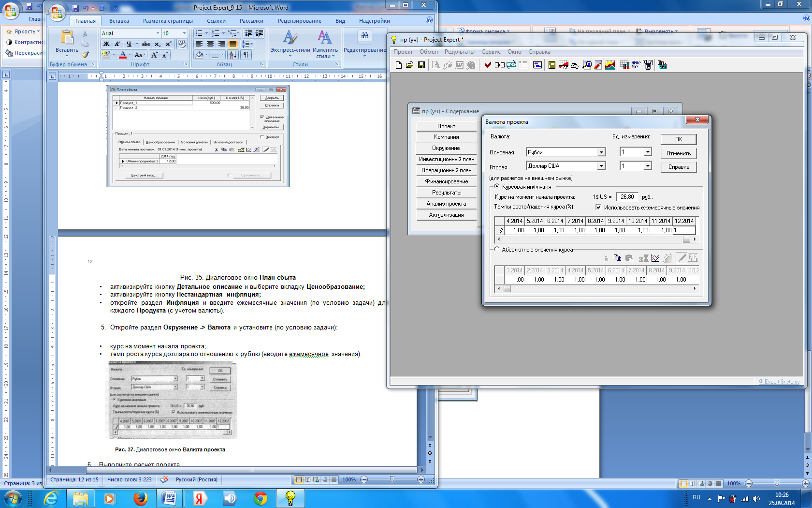Apply superscript formatting in Word
This screenshot has width=812, height=508.
168,44
